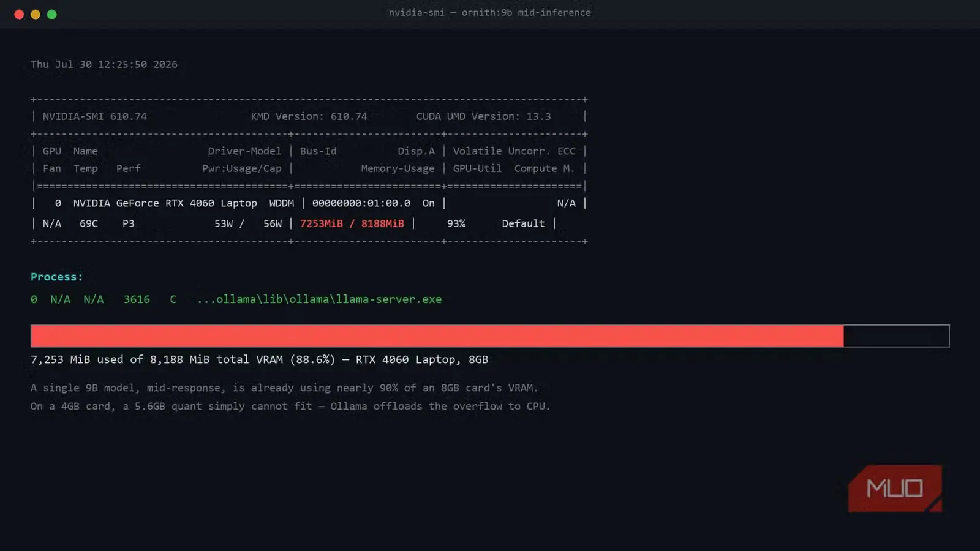This screenshot has height=551, width=980.
Task: Click the 'Temp' header label
Action: coord(85,168)
